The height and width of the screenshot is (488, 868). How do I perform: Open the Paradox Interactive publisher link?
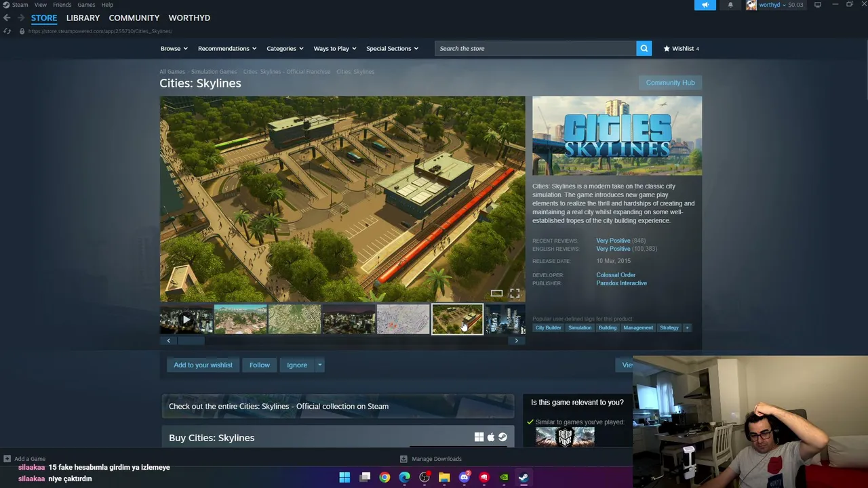coord(621,283)
